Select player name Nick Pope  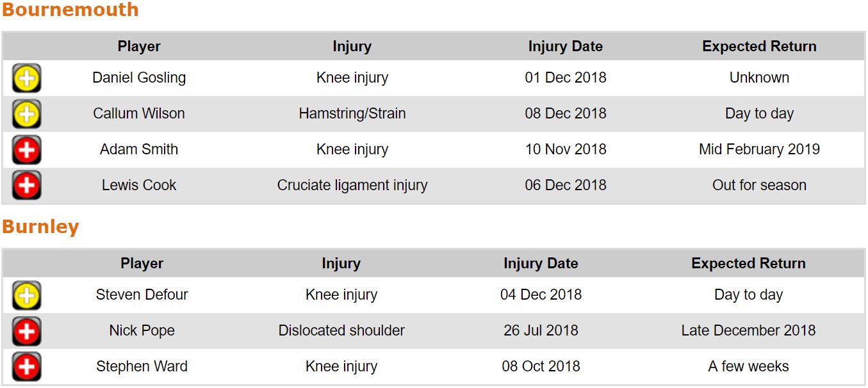(142, 331)
